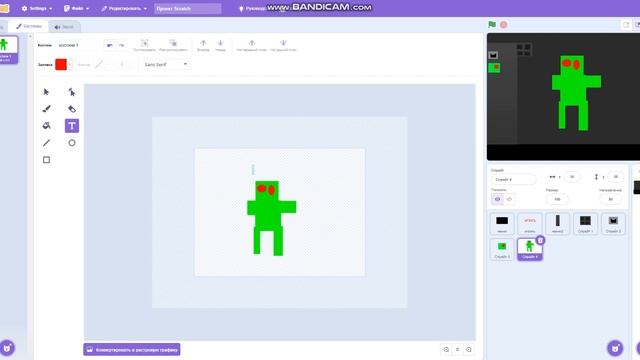Viewport: 640px width, 360px height.
Task: Click the stage backdrop thumbnail
Action: pos(637,187)
